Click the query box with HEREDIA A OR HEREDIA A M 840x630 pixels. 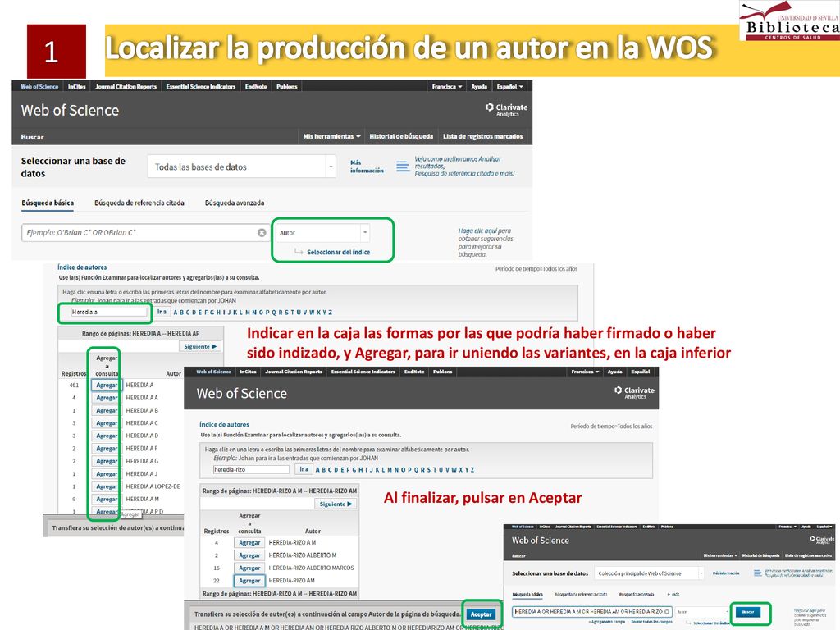pos(592,611)
